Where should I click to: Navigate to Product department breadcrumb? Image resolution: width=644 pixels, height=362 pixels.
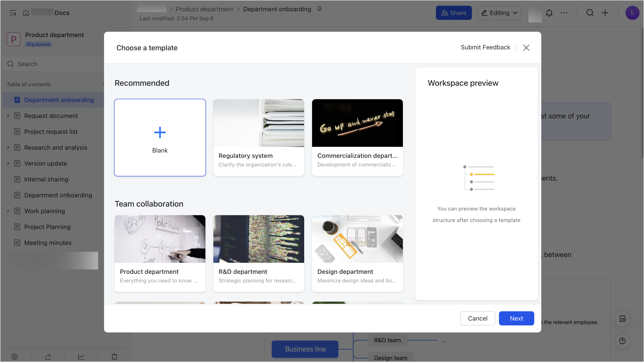(204, 9)
